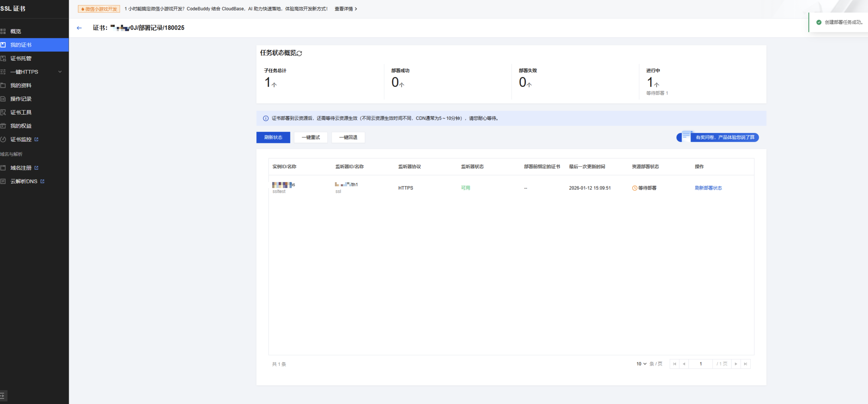Click the 刷新状态 button
The width and height of the screenshot is (868, 404).
click(273, 137)
